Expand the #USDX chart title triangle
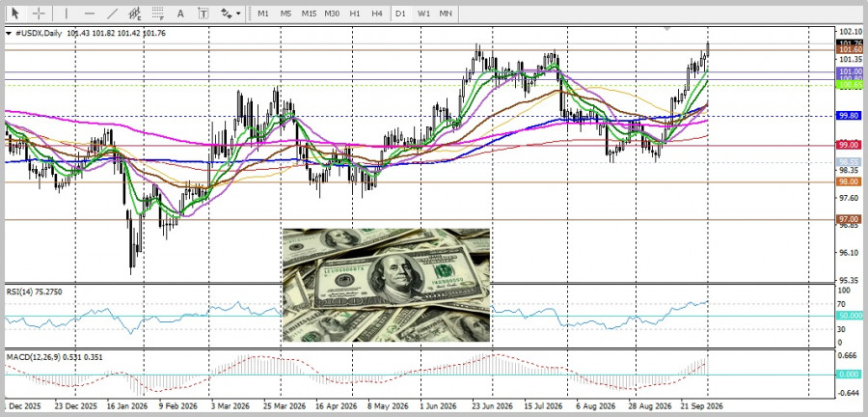868x417 pixels. pyautogui.click(x=9, y=33)
